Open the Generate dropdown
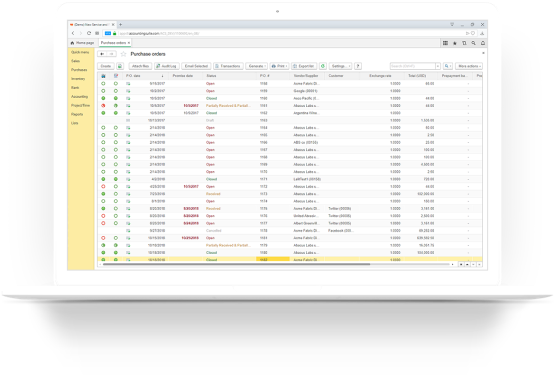 pos(257,66)
